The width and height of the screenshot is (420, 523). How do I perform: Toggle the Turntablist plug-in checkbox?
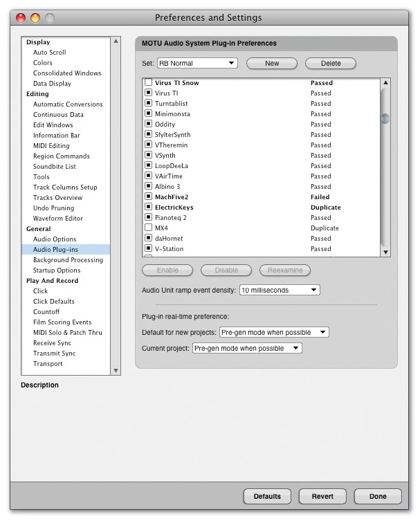tap(149, 102)
